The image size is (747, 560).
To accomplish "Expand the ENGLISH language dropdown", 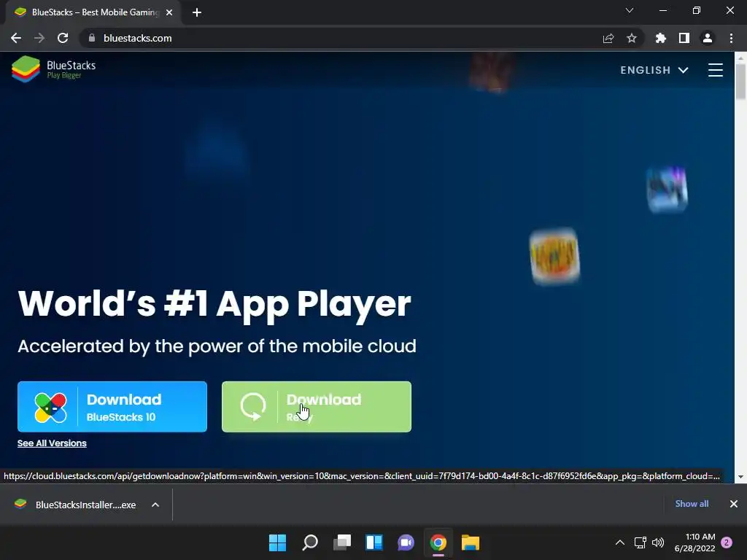I will coord(654,70).
